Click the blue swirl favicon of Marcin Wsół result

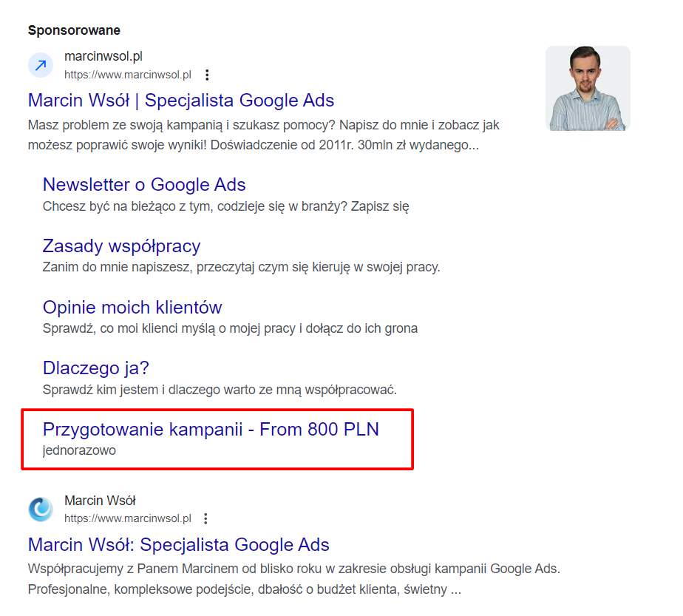[41, 509]
